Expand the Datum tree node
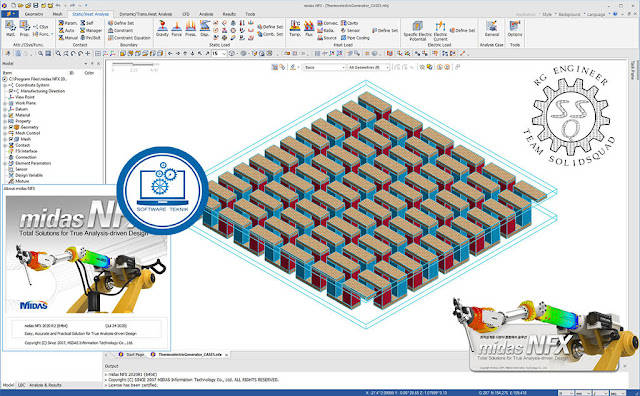The width and height of the screenshot is (640, 396). point(5,109)
